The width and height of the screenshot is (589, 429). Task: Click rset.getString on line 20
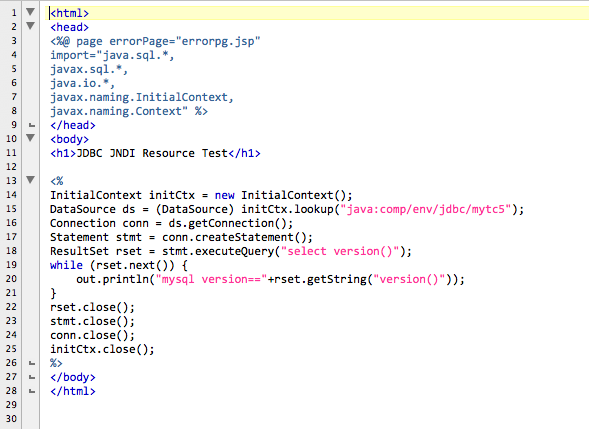pos(320,279)
